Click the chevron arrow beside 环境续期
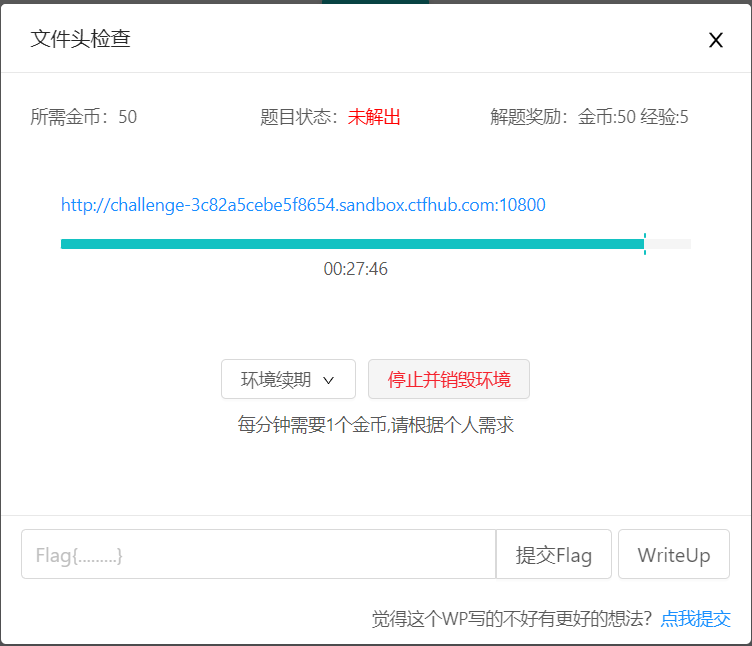 coord(328,381)
